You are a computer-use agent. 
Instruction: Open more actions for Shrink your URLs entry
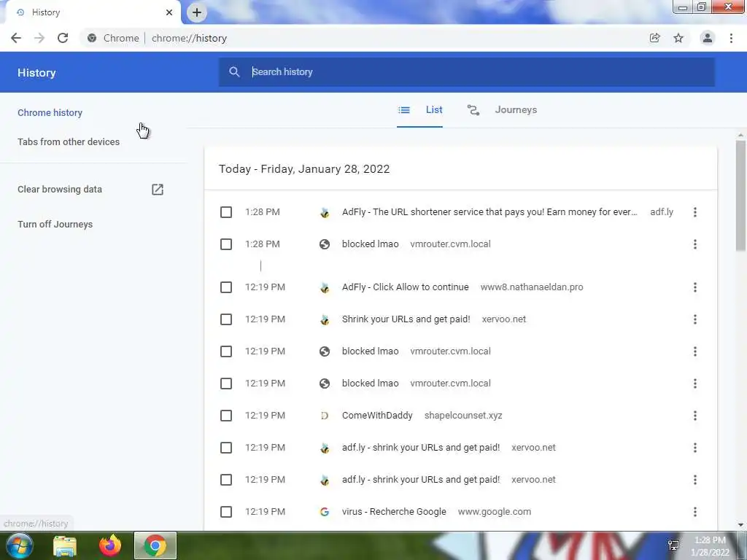pos(695,319)
